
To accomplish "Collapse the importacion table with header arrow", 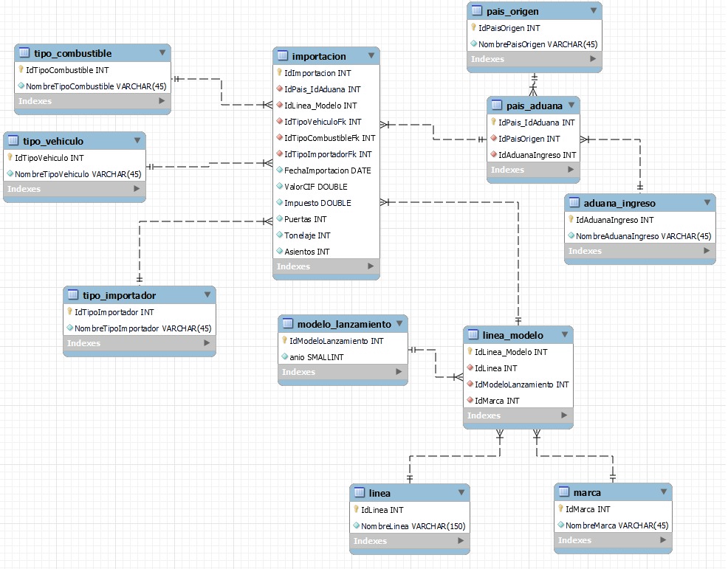I will (x=370, y=56).
